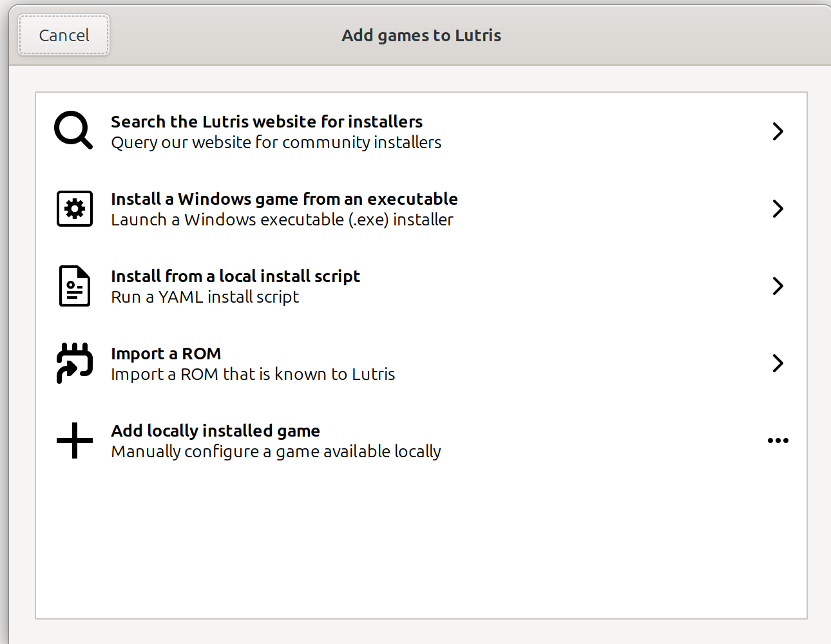Image resolution: width=831 pixels, height=644 pixels.
Task: Select "Search the Lutris website for installers" title
Action: click(x=267, y=122)
